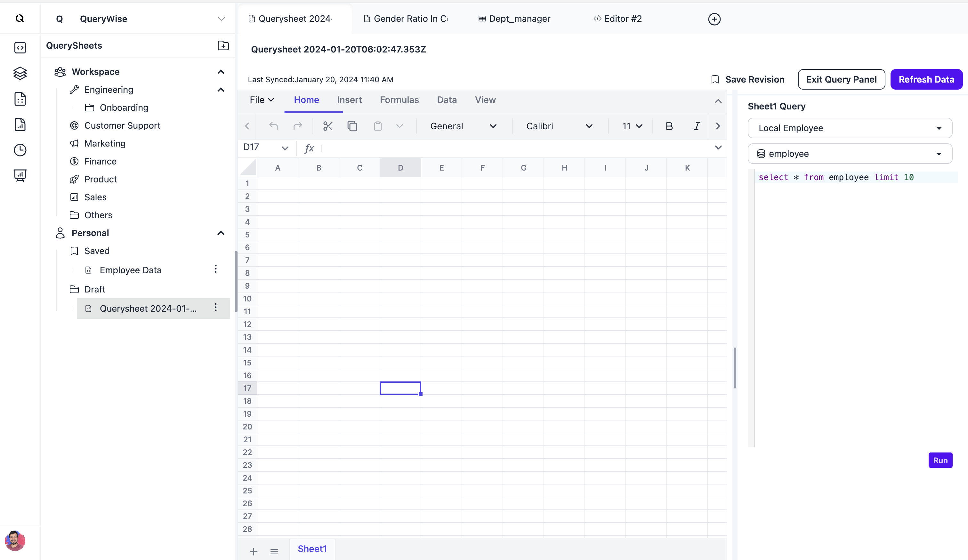Click the Undo arrow icon
968x560 pixels.
273,125
